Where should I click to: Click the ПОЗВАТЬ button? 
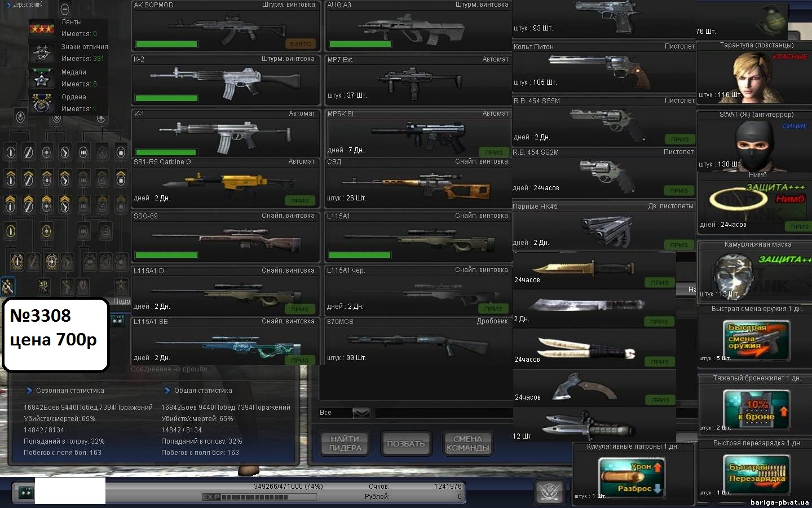pos(406,444)
